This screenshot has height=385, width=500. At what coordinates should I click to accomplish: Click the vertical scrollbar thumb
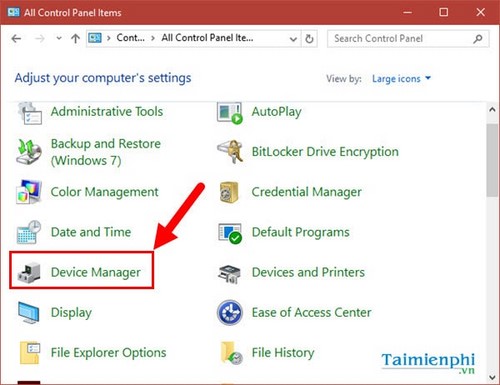click(492, 160)
